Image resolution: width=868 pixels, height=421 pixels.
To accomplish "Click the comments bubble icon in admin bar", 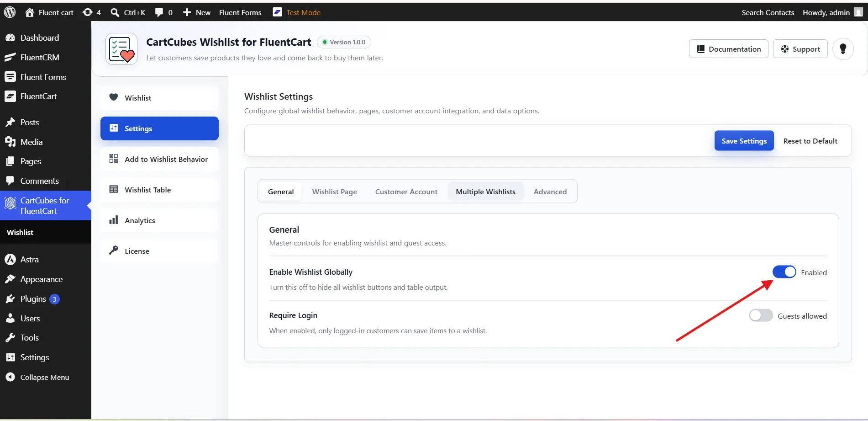I will tap(159, 12).
